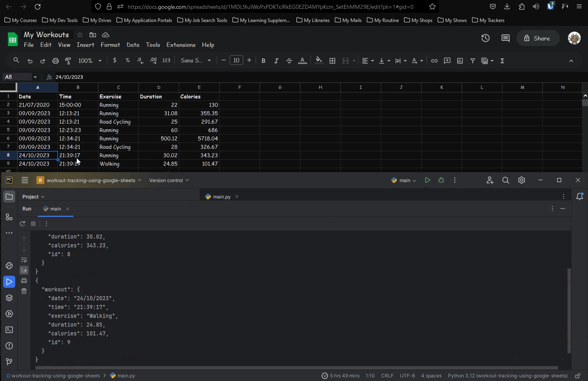The height and width of the screenshot is (381, 588).
Task: Decrease font size with minus button
Action: 224,60
